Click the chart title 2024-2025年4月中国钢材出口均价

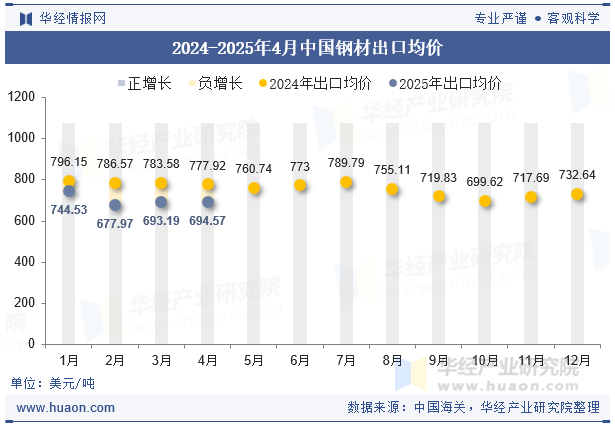(x=308, y=48)
